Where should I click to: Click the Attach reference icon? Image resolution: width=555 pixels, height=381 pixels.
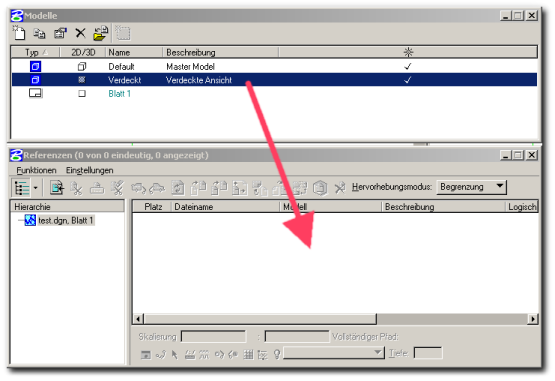point(57,188)
